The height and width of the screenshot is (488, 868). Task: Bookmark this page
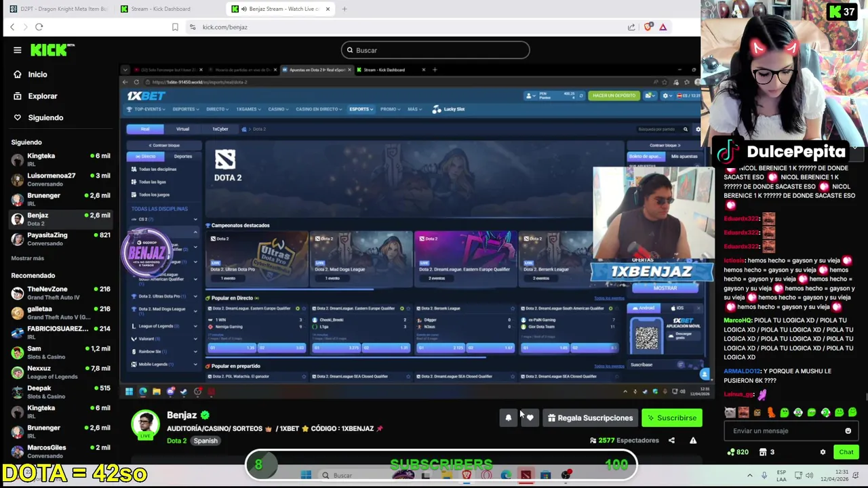click(175, 27)
